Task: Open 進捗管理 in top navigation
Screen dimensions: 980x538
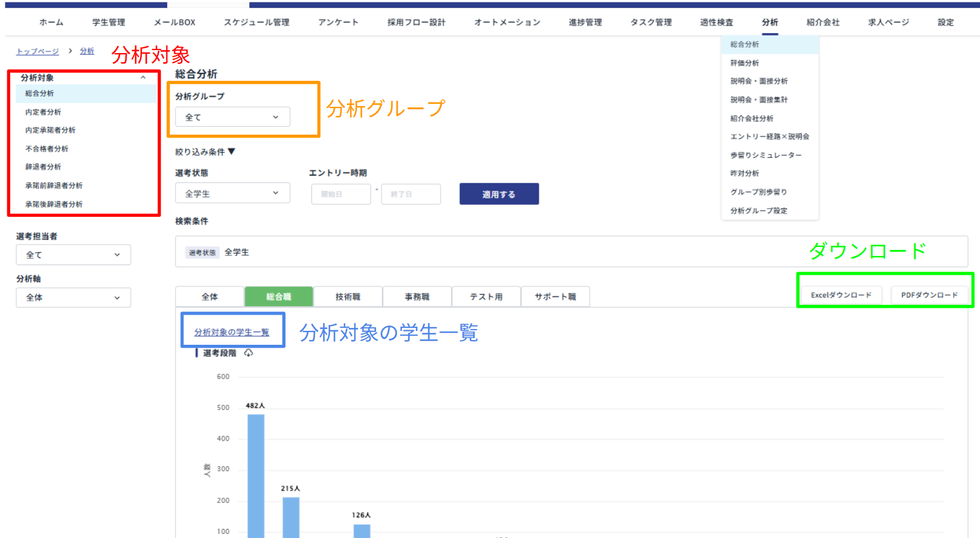Action: [585, 22]
